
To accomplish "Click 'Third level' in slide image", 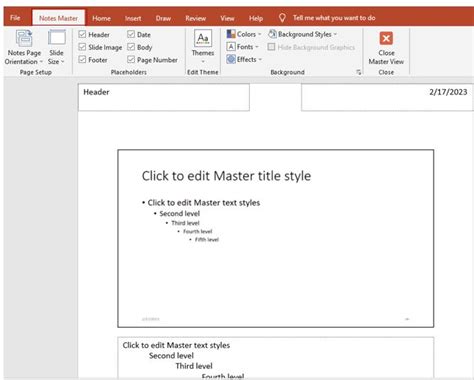I will [185, 223].
